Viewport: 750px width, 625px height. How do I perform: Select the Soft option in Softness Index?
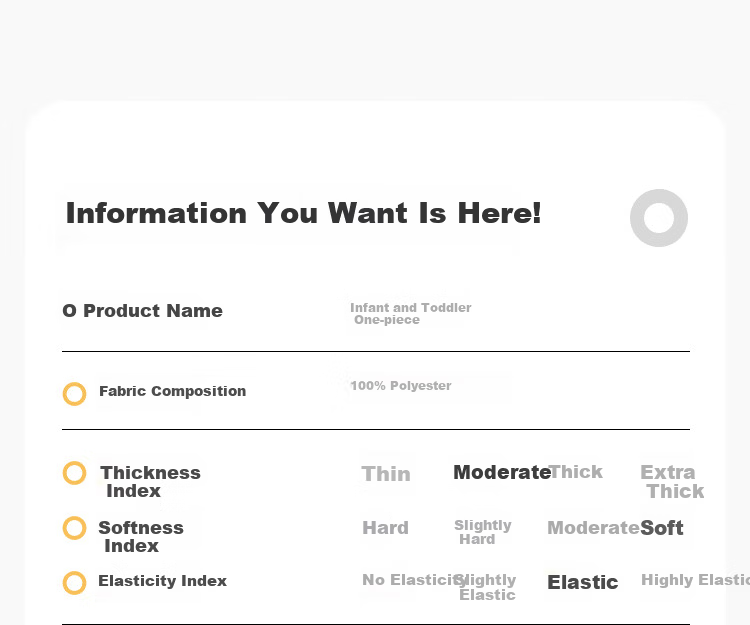pos(662,528)
